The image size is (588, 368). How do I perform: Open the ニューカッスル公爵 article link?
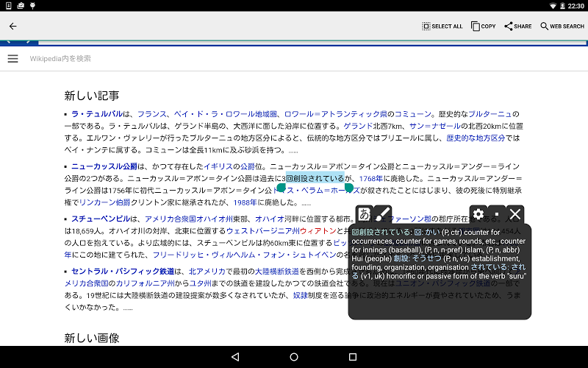pyautogui.click(x=104, y=166)
